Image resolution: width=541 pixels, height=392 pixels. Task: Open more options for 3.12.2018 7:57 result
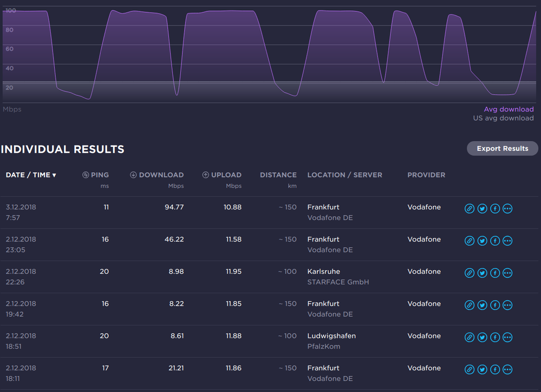pyautogui.click(x=507, y=208)
